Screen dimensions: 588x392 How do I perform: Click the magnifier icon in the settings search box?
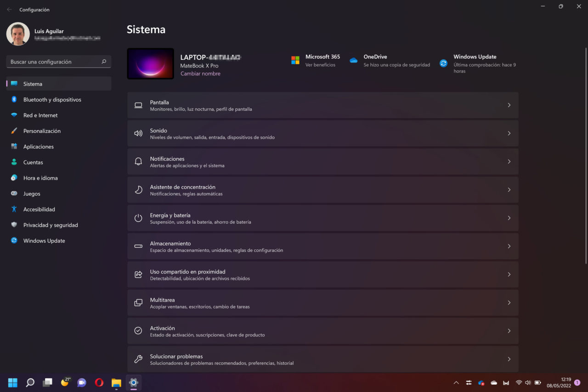point(104,62)
